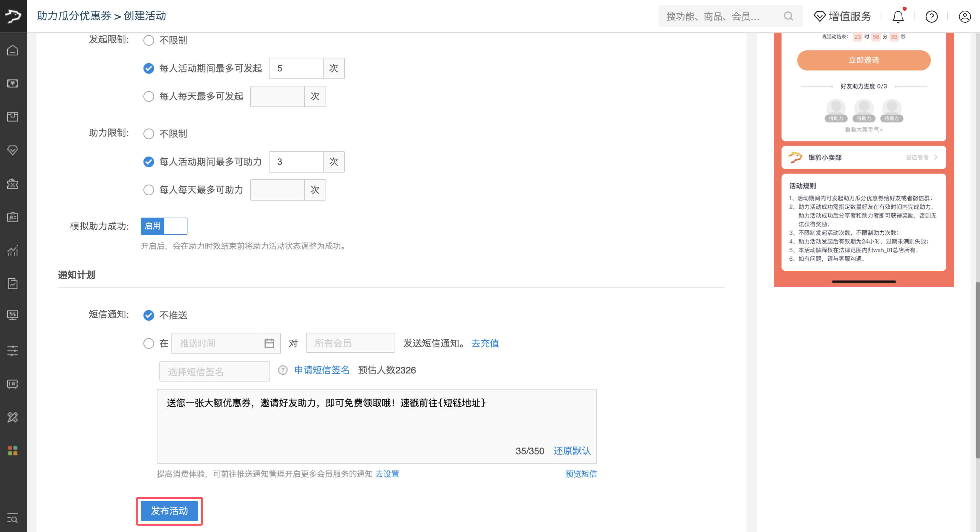The image size is (980, 532).
Task: Select 每人每天最多可助力 radio option
Action: pyautogui.click(x=149, y=190)
